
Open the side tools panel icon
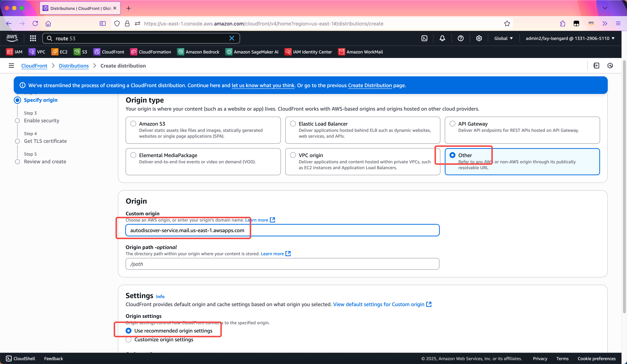tap(596, 66)
